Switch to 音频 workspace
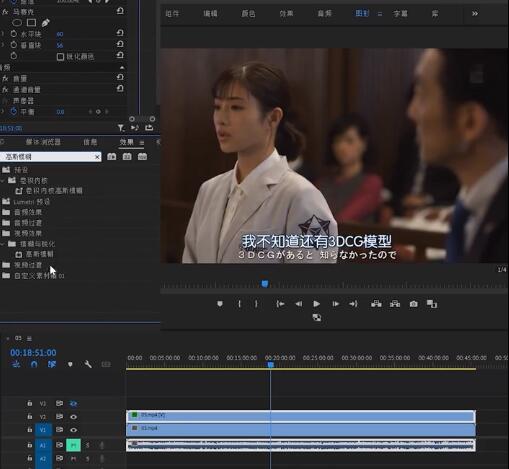 point(324,14)
